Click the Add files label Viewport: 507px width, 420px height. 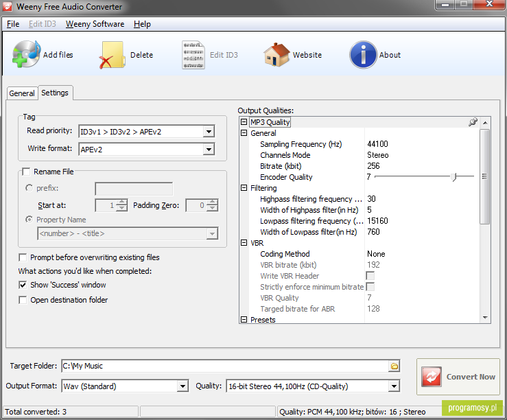(x=58, y=55)
